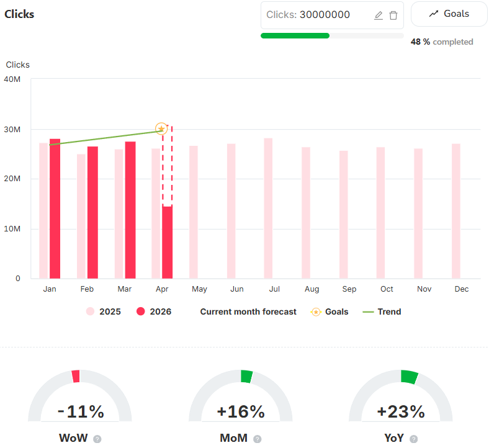Click the pencil edit icon for Clicks goal

[x=379, y=16]
